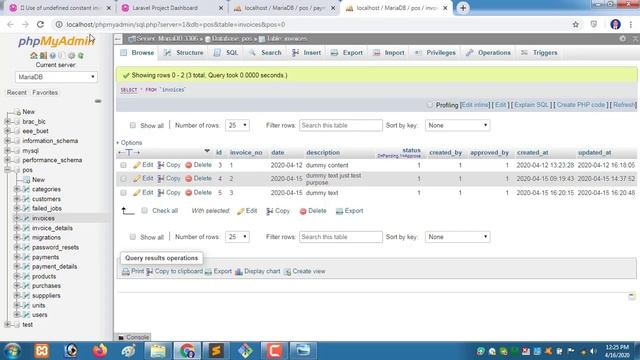Open the invoice_details table in tree
640x360 pixels.
(52, 228)
